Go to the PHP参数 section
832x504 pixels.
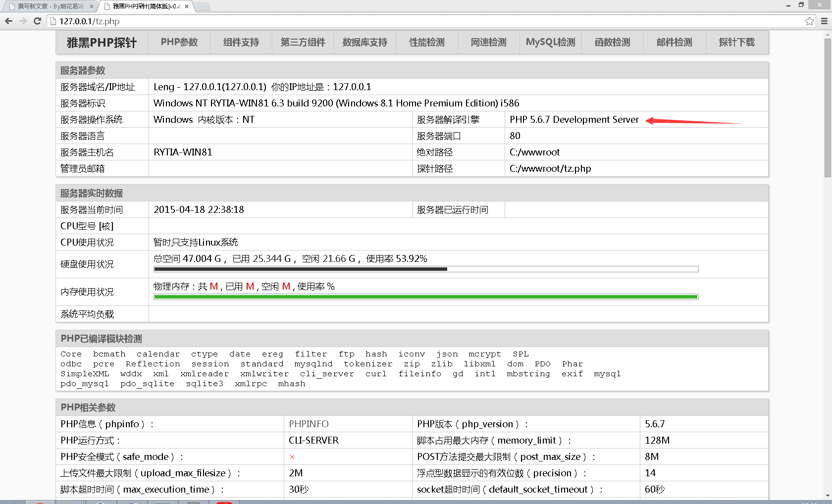pyautogui.click(x=179, y=43)
